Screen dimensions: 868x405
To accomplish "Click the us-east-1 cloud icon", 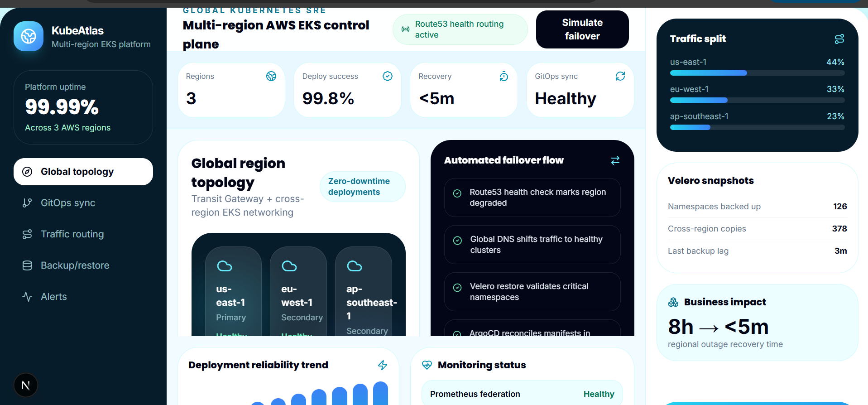I will pyautogui.click(x=225, y=266).
